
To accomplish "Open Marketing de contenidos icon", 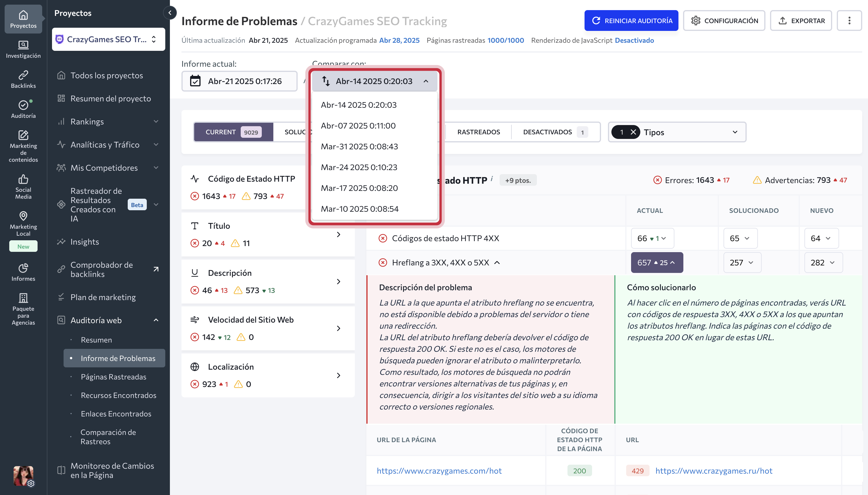I will point(23,135).
